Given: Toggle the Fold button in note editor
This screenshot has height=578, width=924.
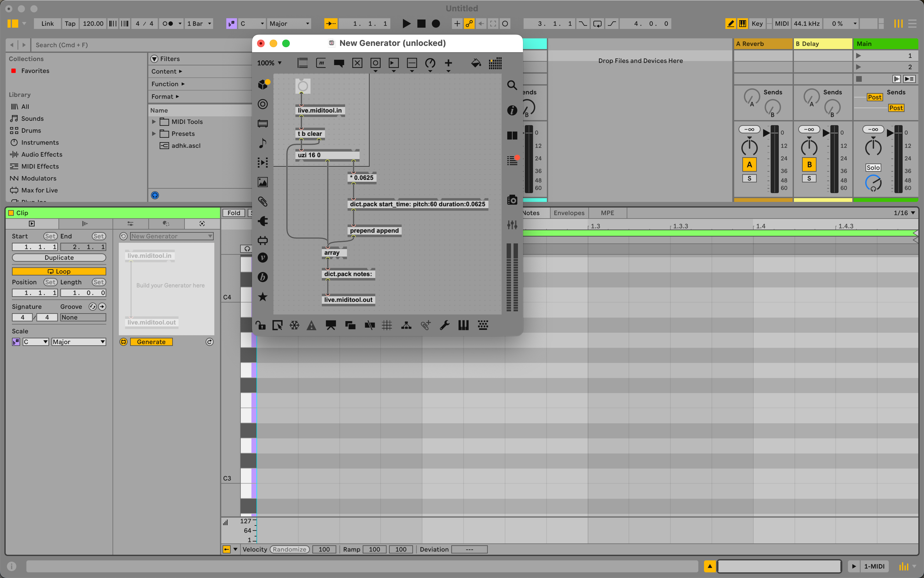Looking at the screenshot, I should (x=234, y=213).
